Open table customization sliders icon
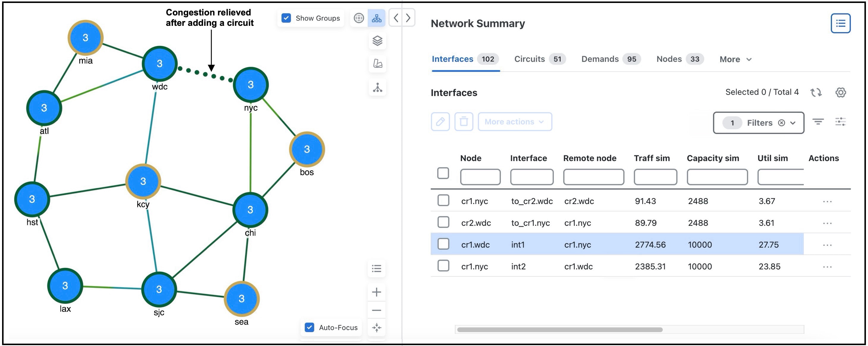This screenshot has width=868, height=346. (840, 122)
